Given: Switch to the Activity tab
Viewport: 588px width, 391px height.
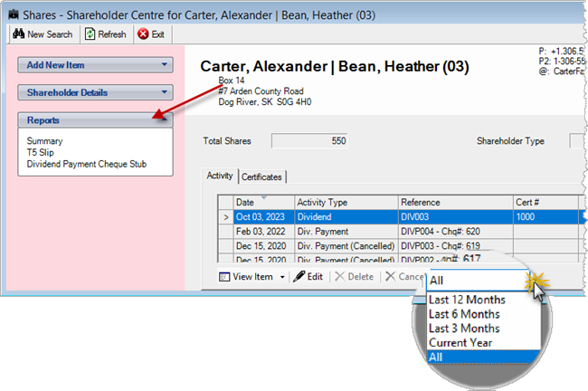Looking at the screenshot, I should [x=220, y=176].
